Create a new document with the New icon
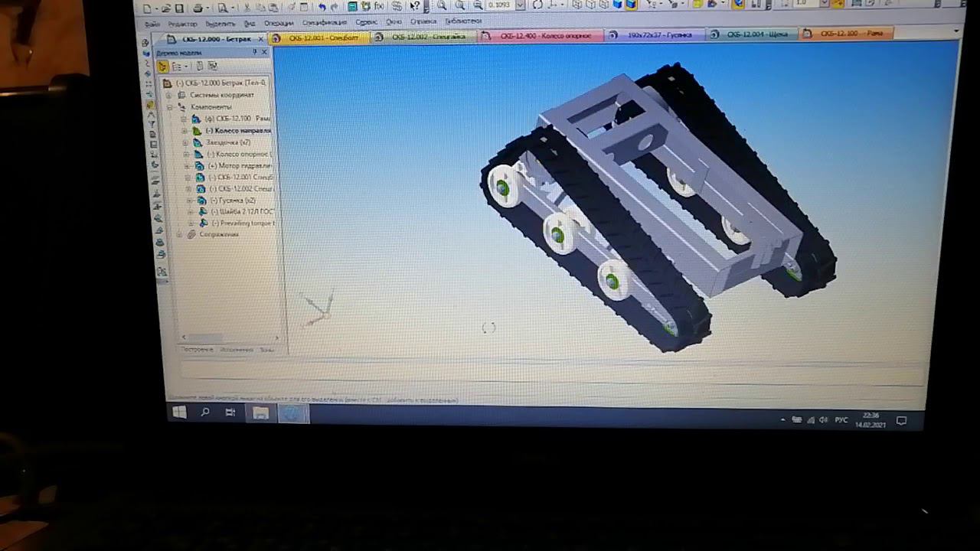The height and width of the screenshot is (551, 980). 147,8
